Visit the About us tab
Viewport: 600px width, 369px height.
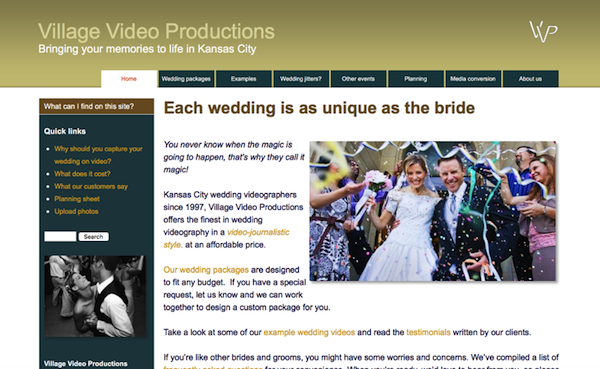(x=530, y=79)
